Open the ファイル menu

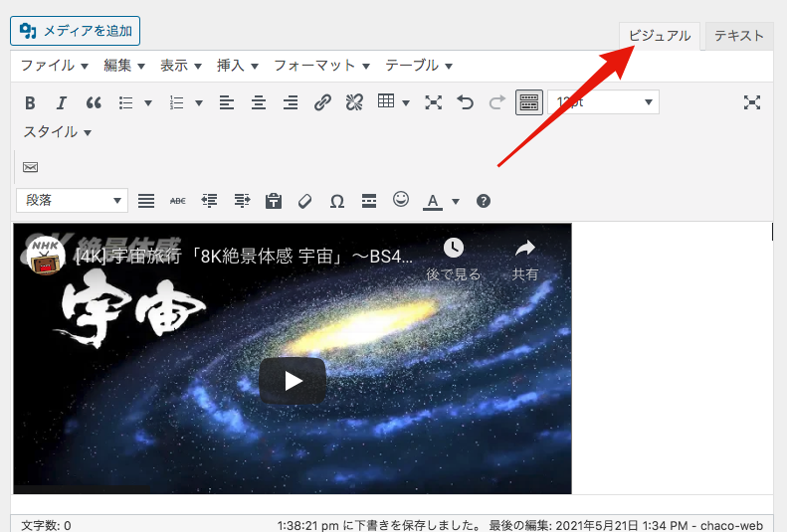pyautogui.click(x=54, y=66)
